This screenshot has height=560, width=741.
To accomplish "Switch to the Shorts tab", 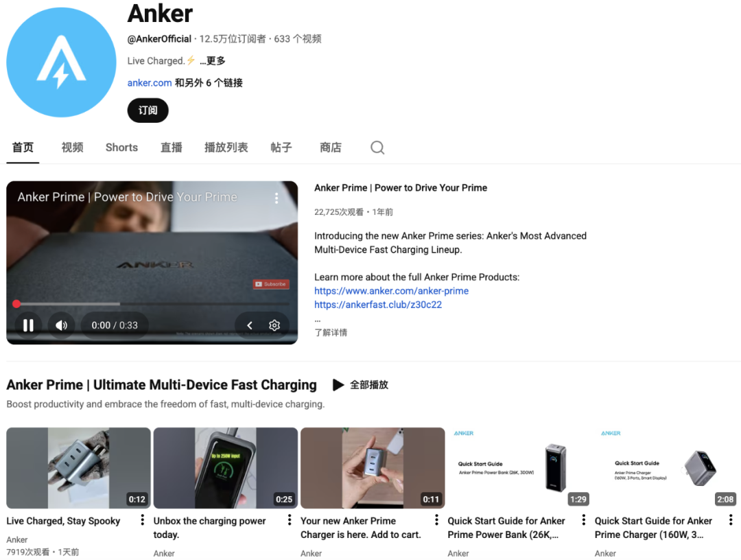I will pyautogui.click(x=121, y=148).
